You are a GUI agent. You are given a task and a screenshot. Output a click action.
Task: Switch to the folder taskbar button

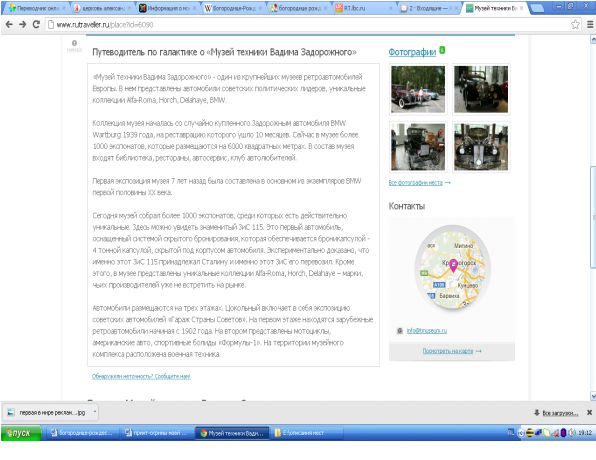pyautogui.click(x=307, y=433)
